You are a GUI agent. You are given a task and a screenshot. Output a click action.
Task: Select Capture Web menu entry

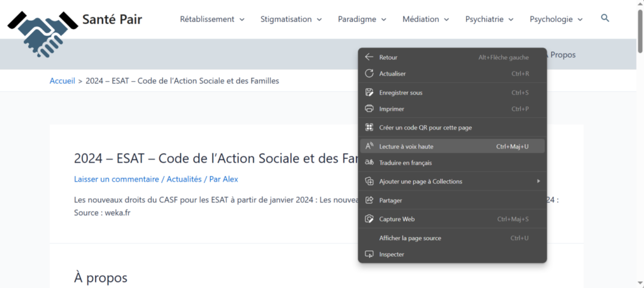pos(452,219)
